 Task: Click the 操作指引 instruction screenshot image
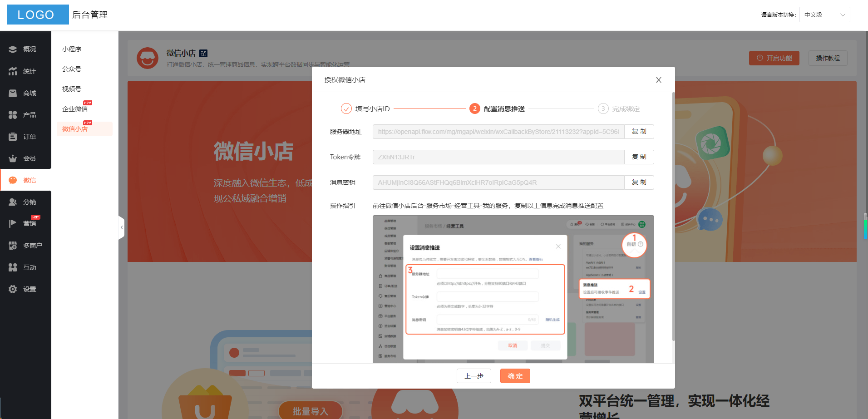(x=513, y=289)
